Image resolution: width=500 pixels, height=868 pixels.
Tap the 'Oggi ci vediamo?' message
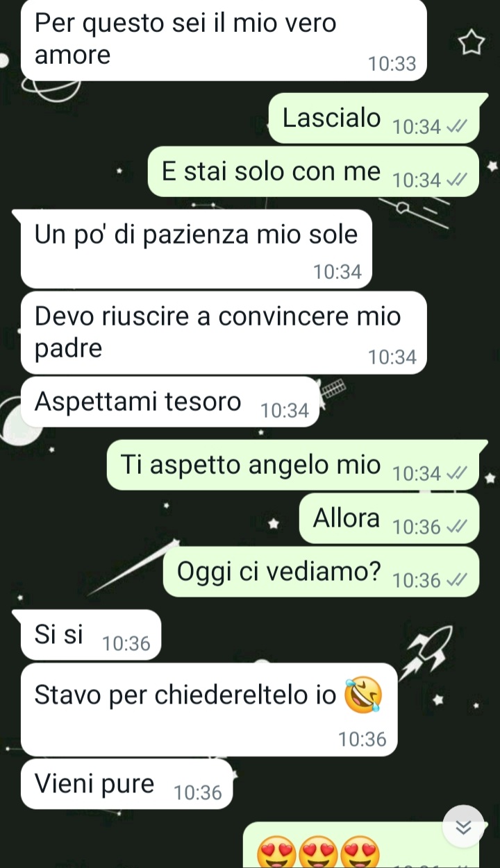click(x=321, y=572)
